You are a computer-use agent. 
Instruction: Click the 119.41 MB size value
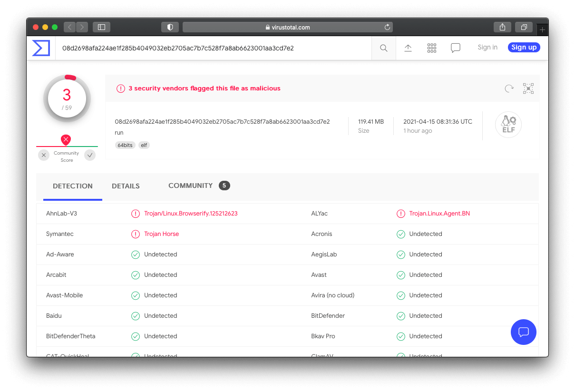coord(371,122)
